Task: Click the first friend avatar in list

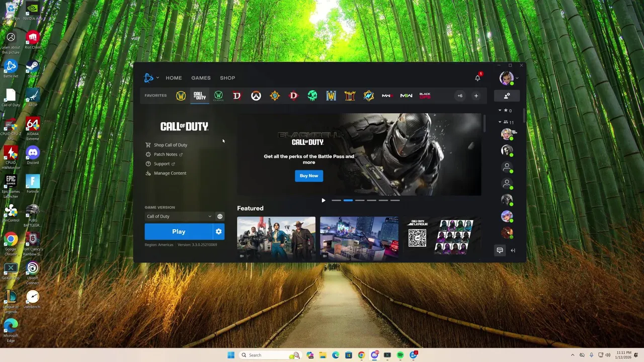Action: tap(507, 134)
